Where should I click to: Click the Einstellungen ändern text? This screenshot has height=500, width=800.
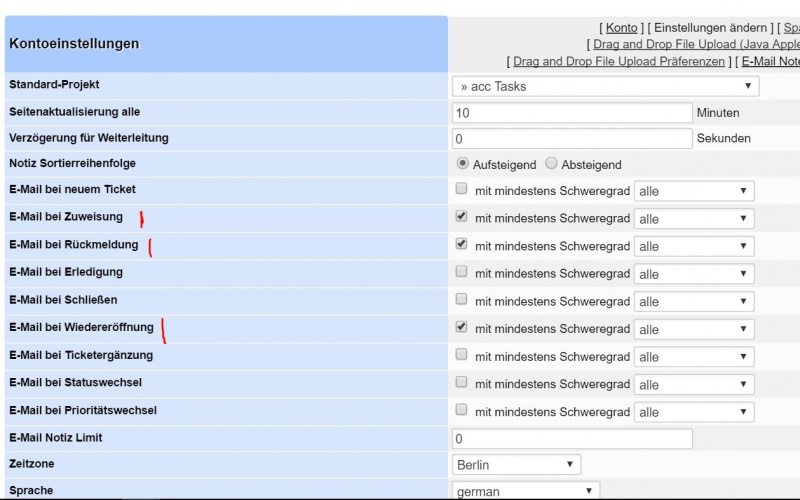point(710,28)
